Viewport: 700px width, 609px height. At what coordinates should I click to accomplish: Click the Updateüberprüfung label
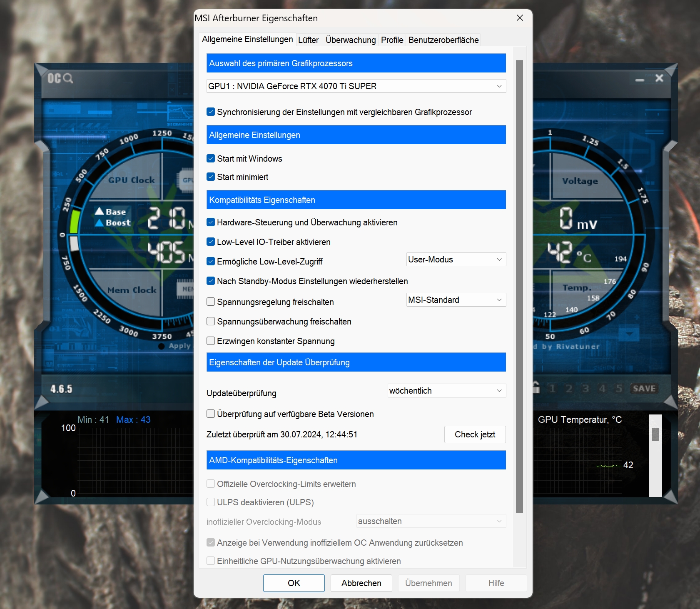coord(242,393)
